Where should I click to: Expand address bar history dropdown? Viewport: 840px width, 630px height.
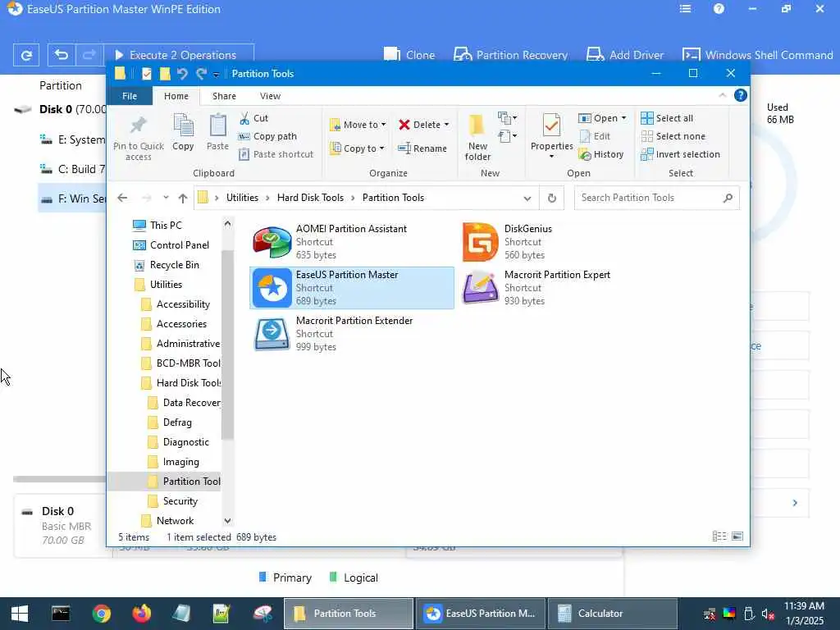[x=527, y=199]
